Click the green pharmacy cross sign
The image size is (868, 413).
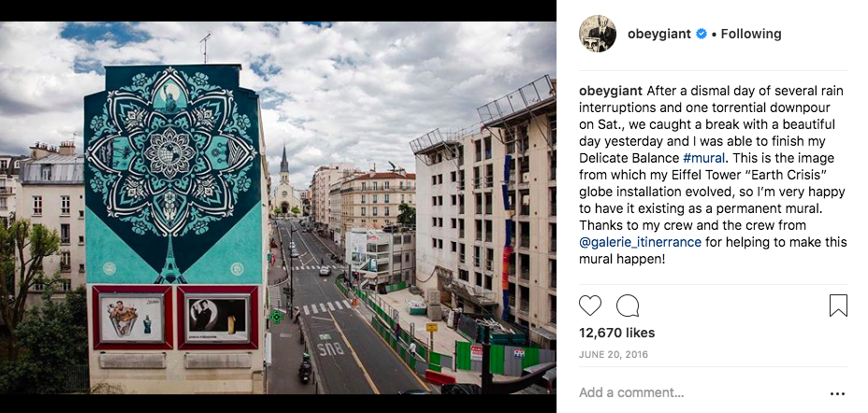(276, 317)
